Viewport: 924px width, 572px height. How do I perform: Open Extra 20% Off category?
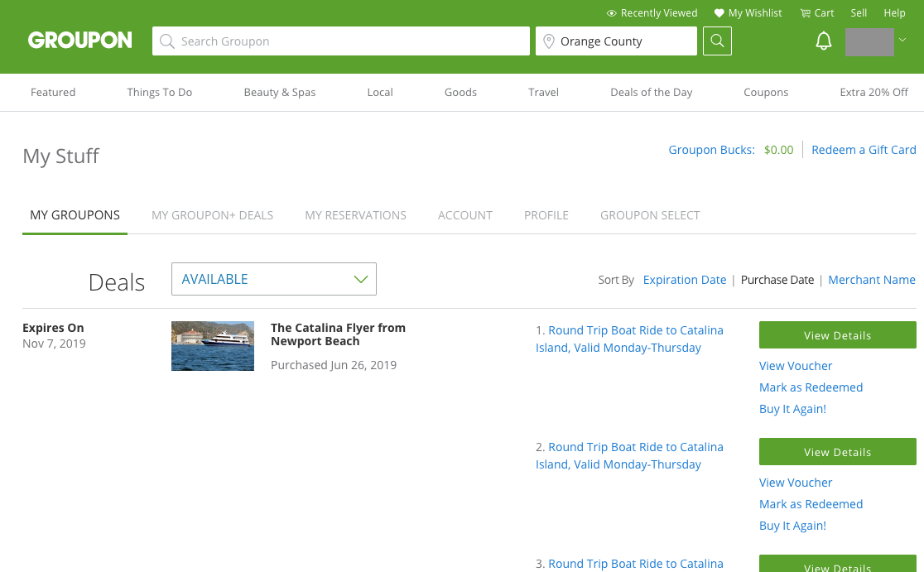(x=874, y=92)
